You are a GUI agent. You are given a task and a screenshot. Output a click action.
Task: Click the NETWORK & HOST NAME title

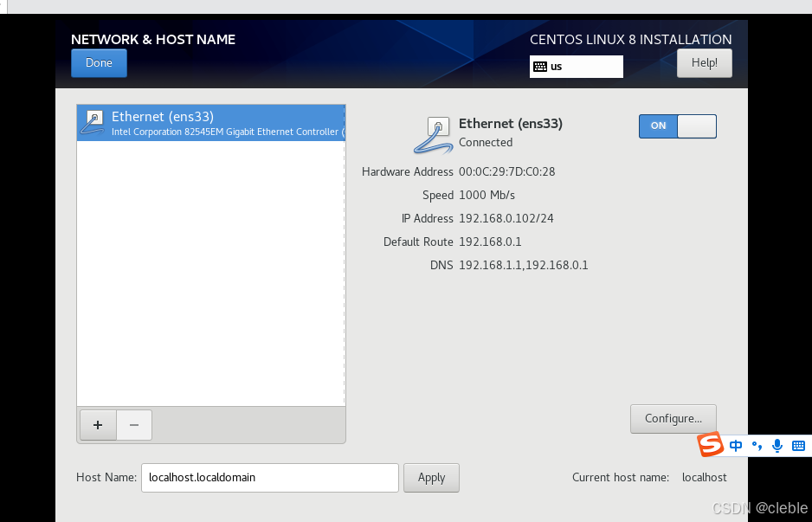[153, 40]
